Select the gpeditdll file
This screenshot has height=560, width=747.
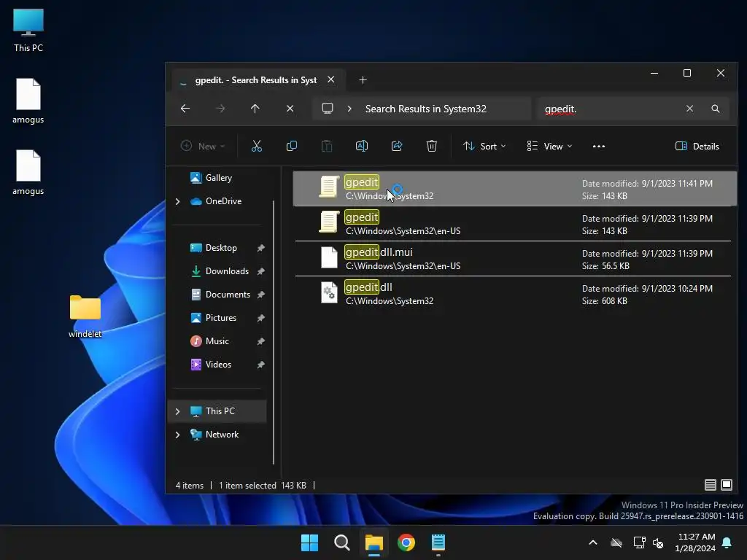pyautogui.click(x=513, y=294)
